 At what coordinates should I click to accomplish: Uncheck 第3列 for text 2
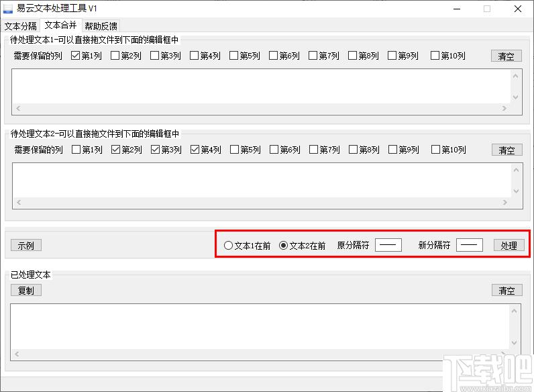click(166, 150)
